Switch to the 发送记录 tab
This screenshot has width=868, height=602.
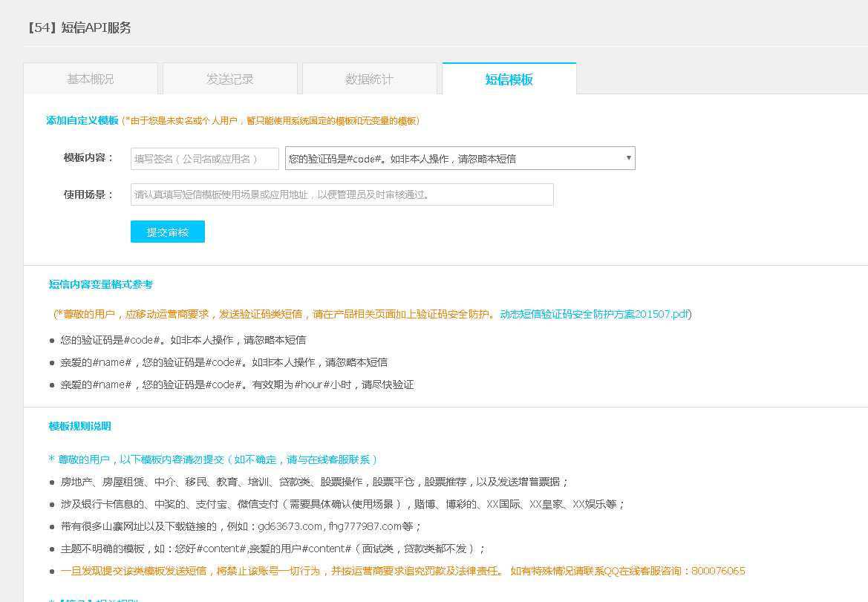coord(230,79)
